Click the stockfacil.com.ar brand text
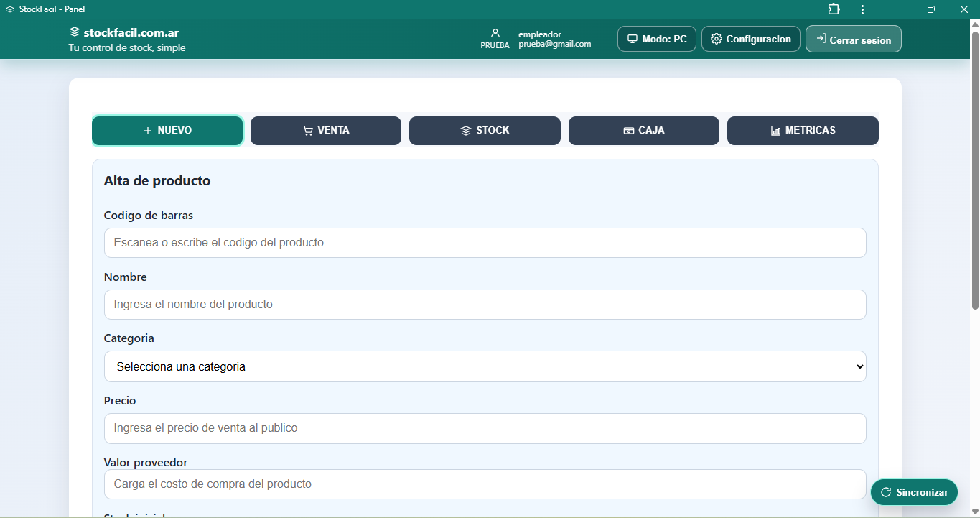 click(x=131, y=32)
